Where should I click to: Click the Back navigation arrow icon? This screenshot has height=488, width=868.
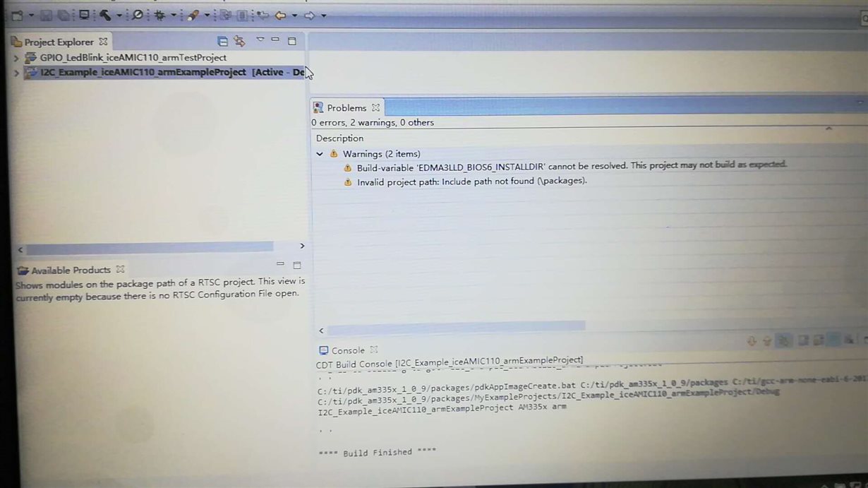[280, 16]
